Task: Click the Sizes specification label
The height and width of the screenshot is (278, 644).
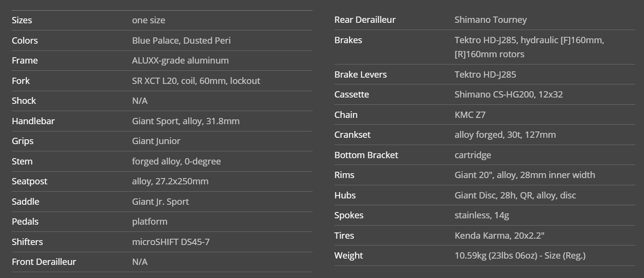Action: pos(22,20)
